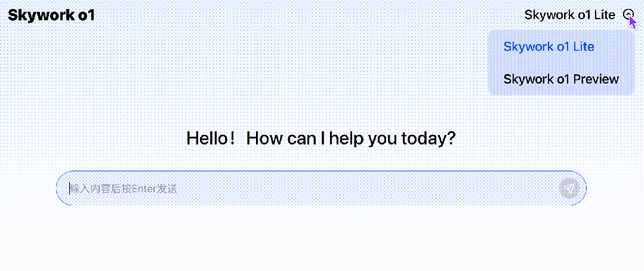Pick the second entry in the model menu
This screenshot has width=644, height=271.
560,79
